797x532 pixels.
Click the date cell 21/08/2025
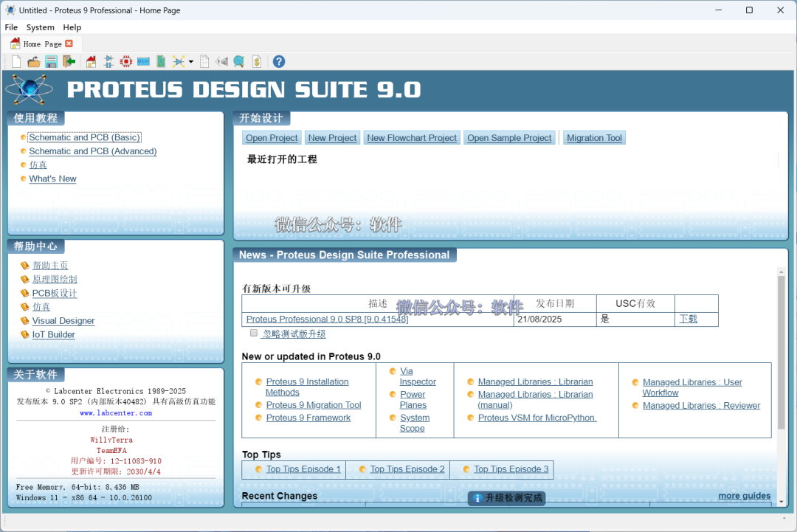pyautogui.click(x=554, y=319)
